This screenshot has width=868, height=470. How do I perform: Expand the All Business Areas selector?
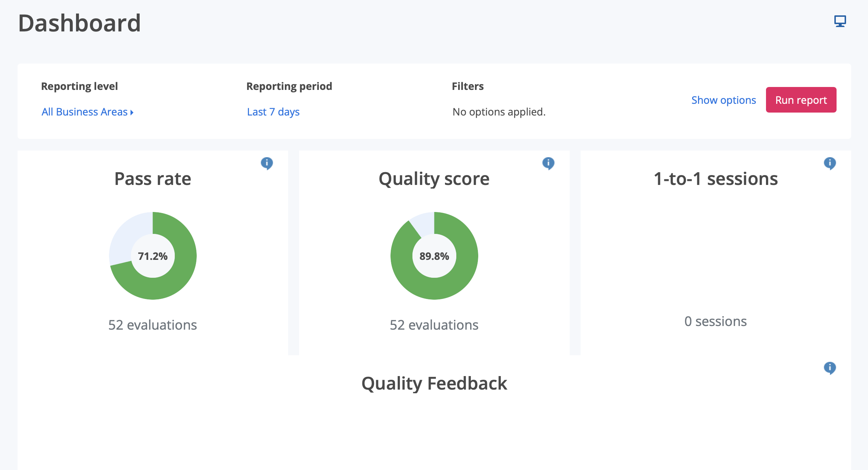click(84, 112)
